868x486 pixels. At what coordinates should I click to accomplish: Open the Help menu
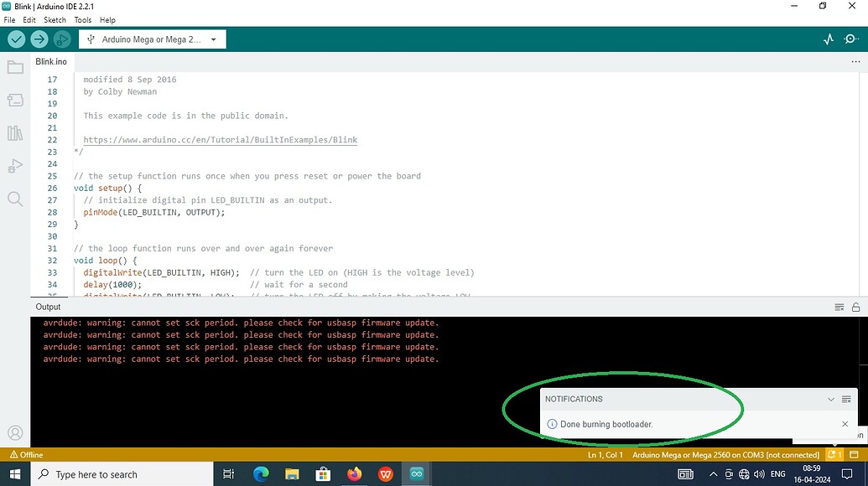coord(107,20)
